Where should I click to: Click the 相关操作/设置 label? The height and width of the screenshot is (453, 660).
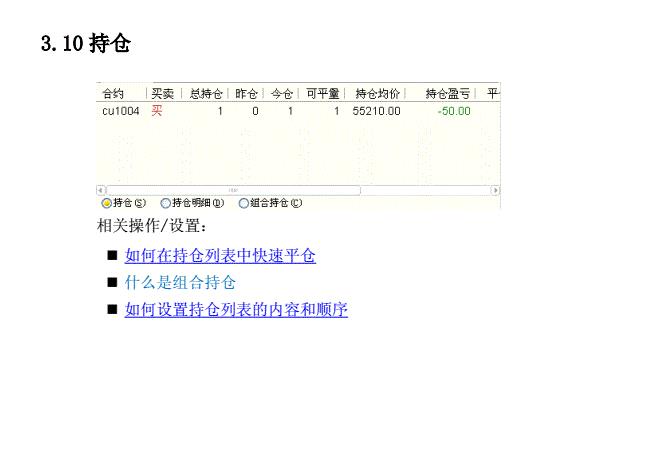point(152,226)
